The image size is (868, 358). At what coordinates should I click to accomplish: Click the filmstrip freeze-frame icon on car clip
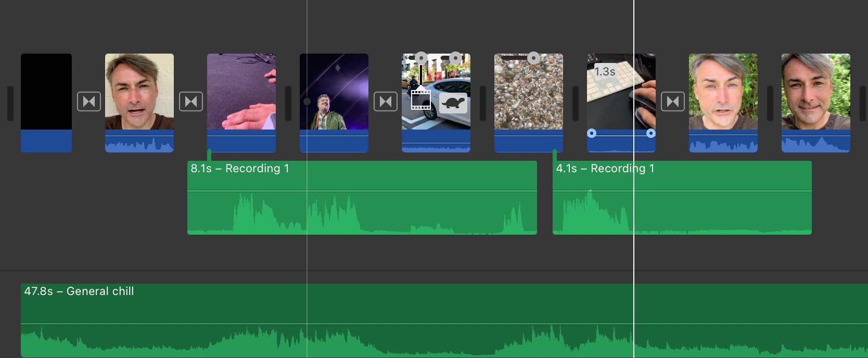[420, 99]
